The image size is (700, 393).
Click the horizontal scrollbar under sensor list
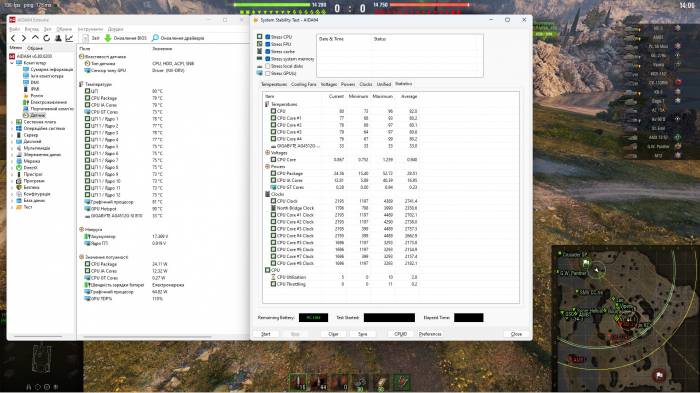click(147, 337)
